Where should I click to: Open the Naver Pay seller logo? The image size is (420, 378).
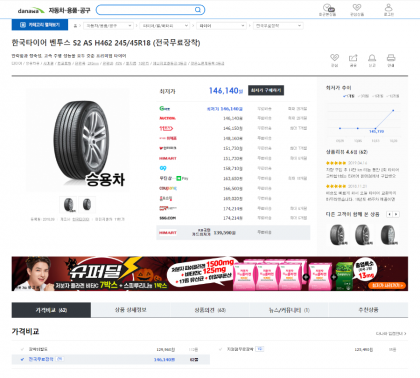click(x=174, y=178)
